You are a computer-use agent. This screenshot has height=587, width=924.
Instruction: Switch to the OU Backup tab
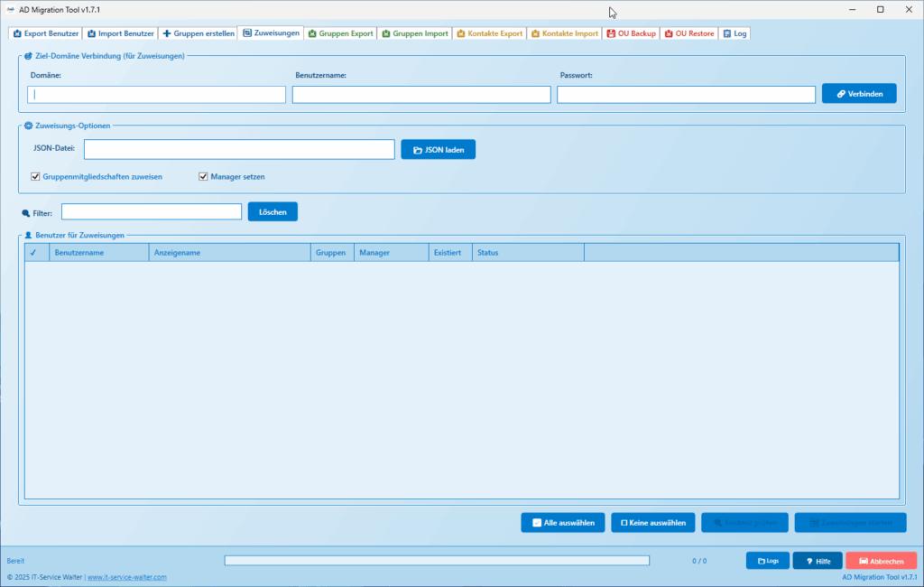click(631, 33)
